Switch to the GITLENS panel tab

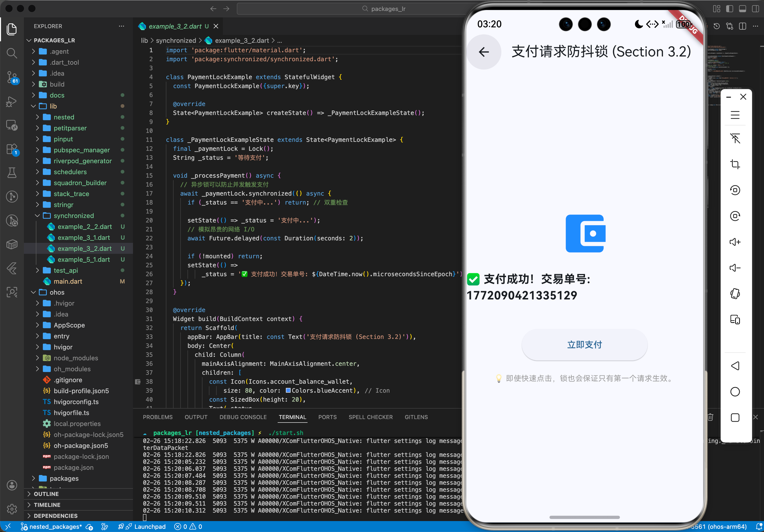(416, 417)
